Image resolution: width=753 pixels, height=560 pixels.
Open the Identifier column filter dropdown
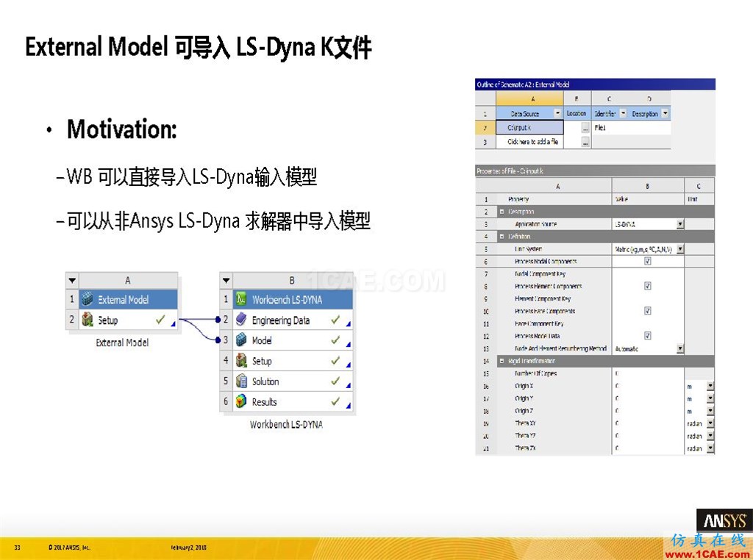(624, 113)
